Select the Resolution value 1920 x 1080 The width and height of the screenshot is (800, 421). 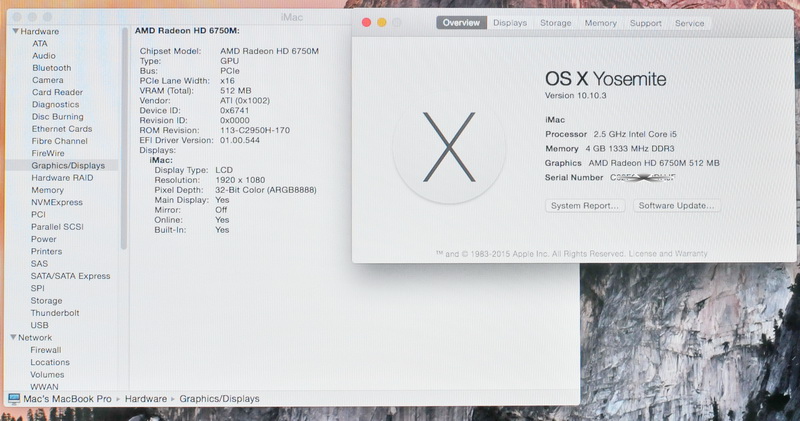[240, 180]
